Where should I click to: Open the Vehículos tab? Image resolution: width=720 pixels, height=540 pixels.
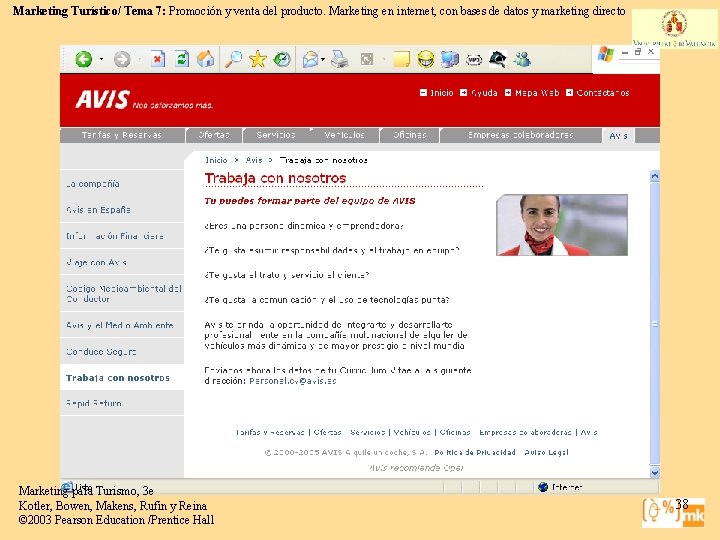(344, 135)
